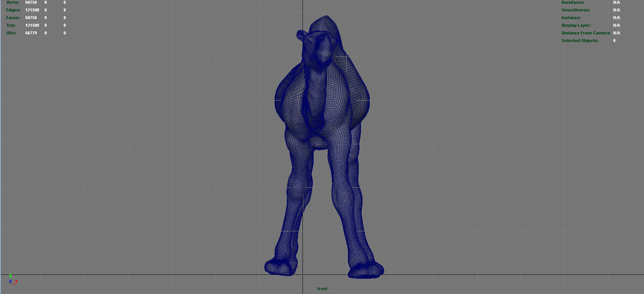Screen dimensions: 644x294
Task: Click the N/A value beside Display Layer
Action: 616,25
